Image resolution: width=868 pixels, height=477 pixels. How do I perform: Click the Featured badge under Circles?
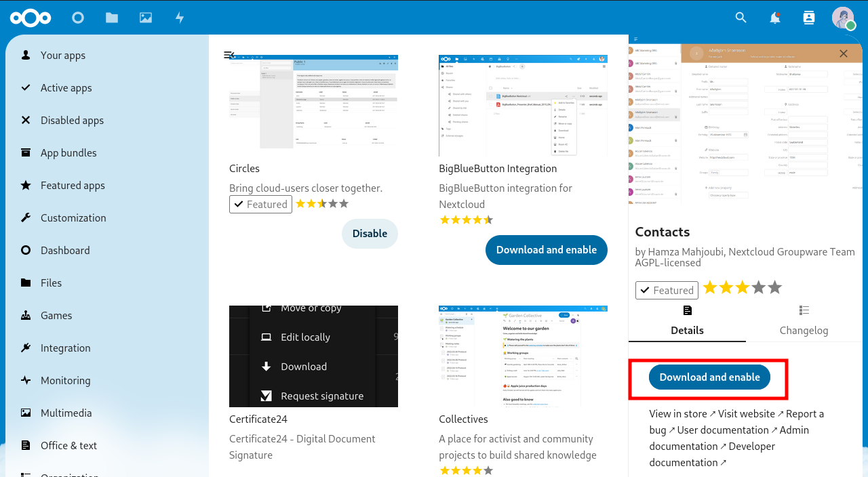click(x=260, y=205)
